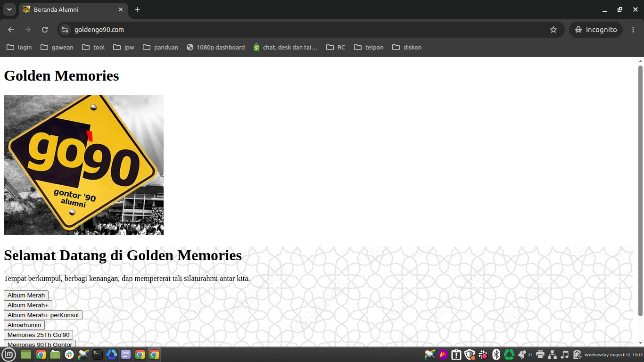Click the go90 Gontor alumni logo image
This screenshot has width=644, height=362.
click(83, 165)
